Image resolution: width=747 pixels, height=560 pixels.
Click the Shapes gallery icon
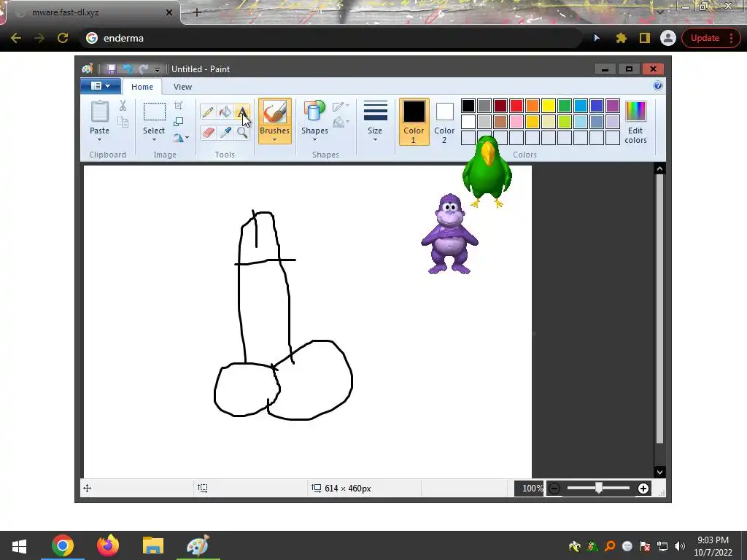[x=314, y=112]
